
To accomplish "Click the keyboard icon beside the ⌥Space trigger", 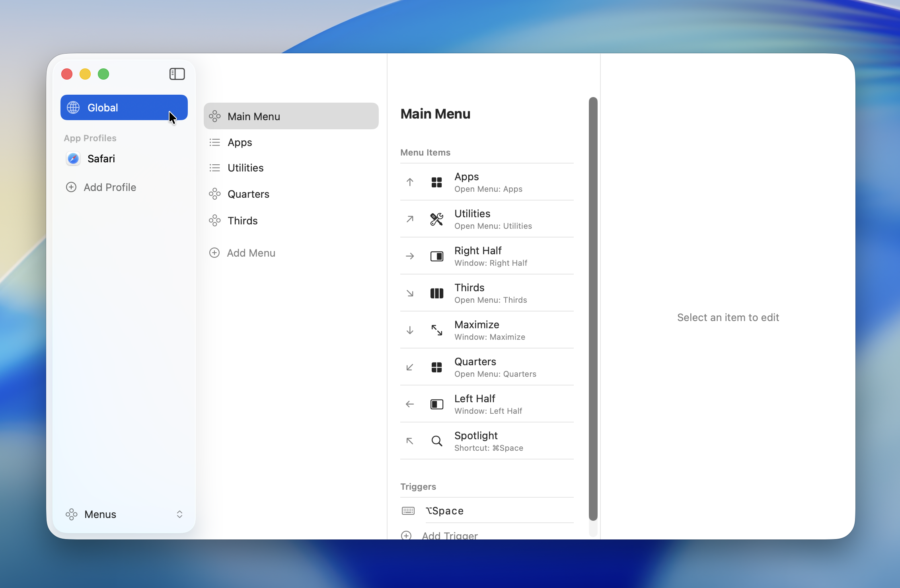I will pyautogui.click(x=408, y=511).
